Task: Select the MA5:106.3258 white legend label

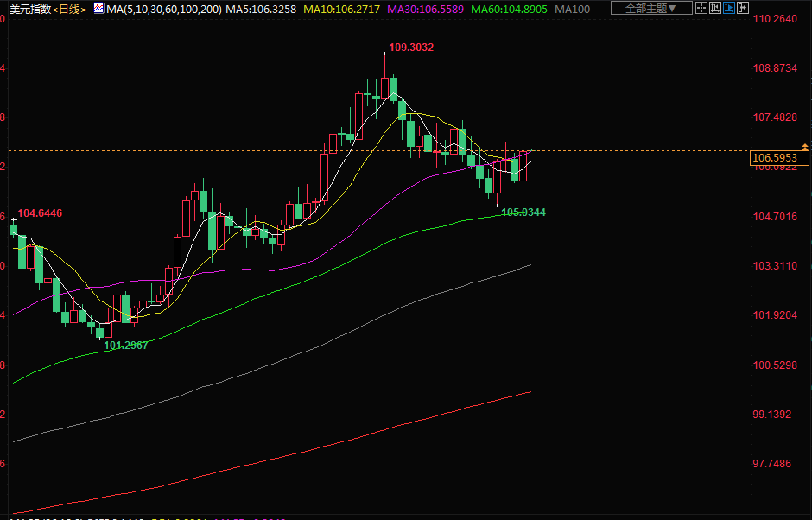Action: (260, 9)
